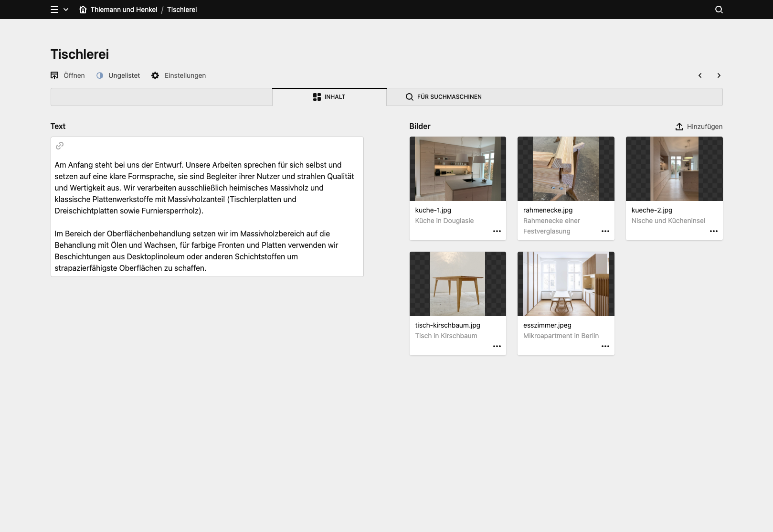773x532 pixels.
Task: Click caption Nische und Kücheninsel
Action: pos(668,221)
